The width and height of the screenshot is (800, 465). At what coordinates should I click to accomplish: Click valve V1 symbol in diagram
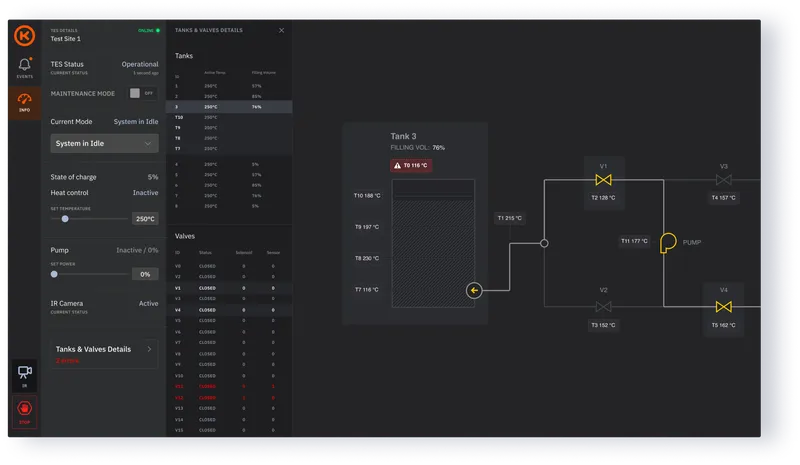point(603,180)
